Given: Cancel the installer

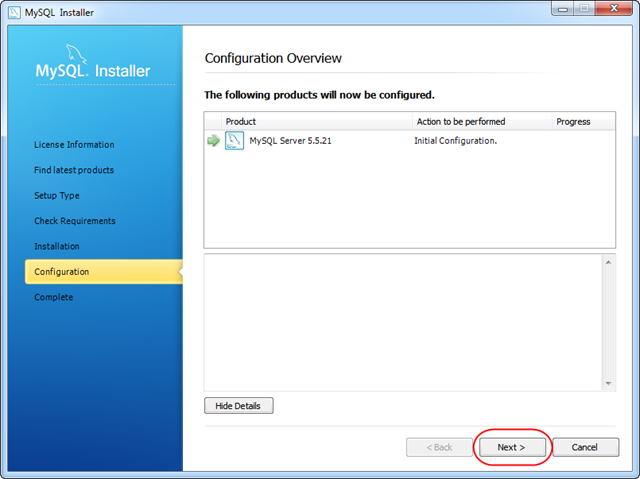Looking at the screenshot, I should 585,447.
